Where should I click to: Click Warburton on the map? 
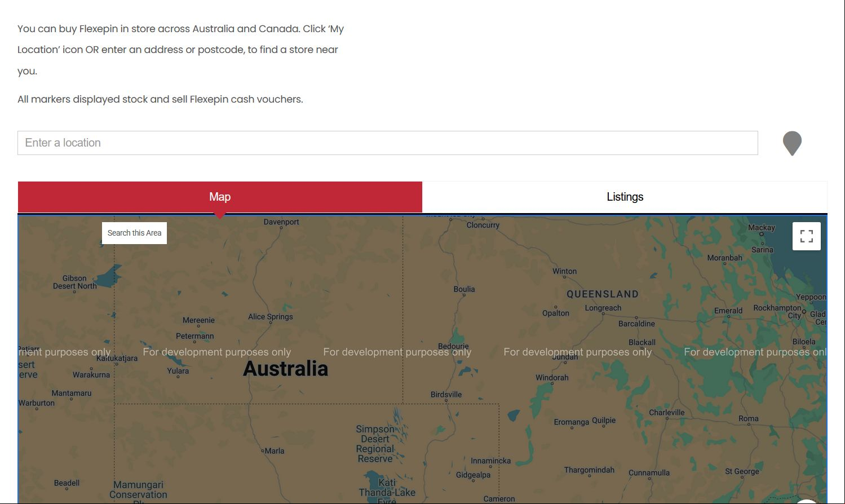tap(37, 403)
